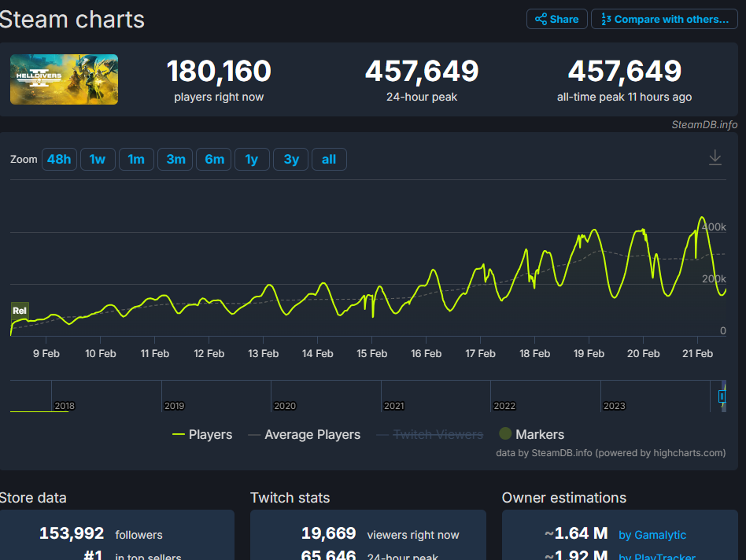Click the 21 Feb axis label
Screen dimensions: 746x560
[x=697, y=354]
